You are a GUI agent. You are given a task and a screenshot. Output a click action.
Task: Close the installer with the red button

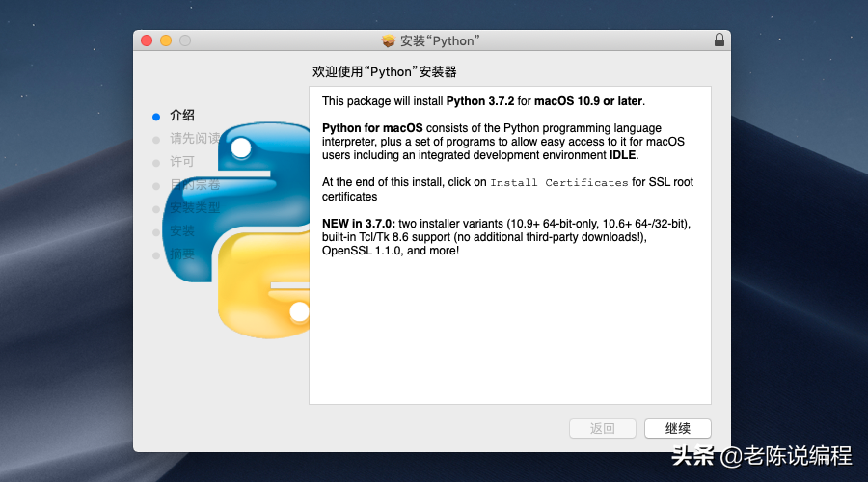(x=147, y=40)
